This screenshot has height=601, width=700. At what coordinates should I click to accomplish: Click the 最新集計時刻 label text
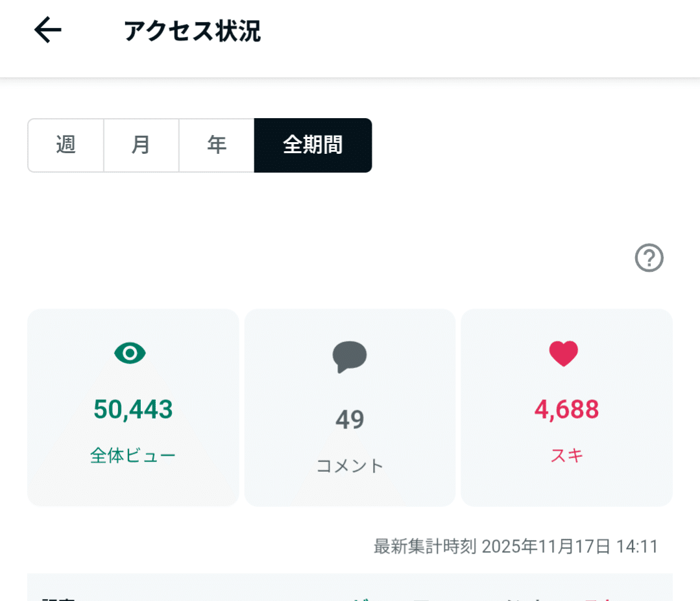coord(425,546)
